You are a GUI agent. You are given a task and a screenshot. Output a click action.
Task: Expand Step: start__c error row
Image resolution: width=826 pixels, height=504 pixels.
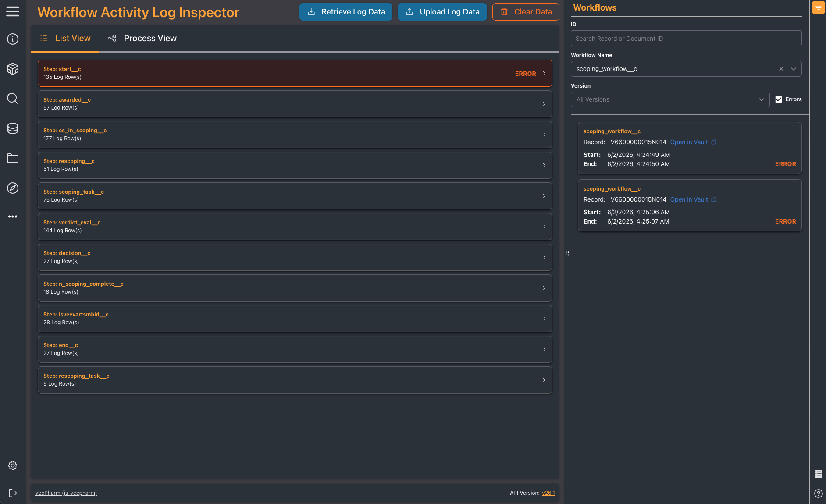[x=295, y=73]
